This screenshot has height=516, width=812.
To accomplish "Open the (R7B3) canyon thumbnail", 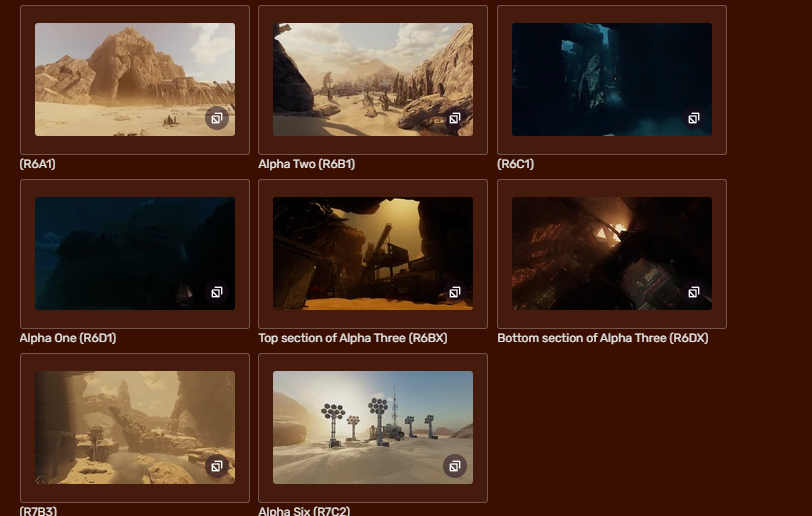I will (x=135, y=427).
